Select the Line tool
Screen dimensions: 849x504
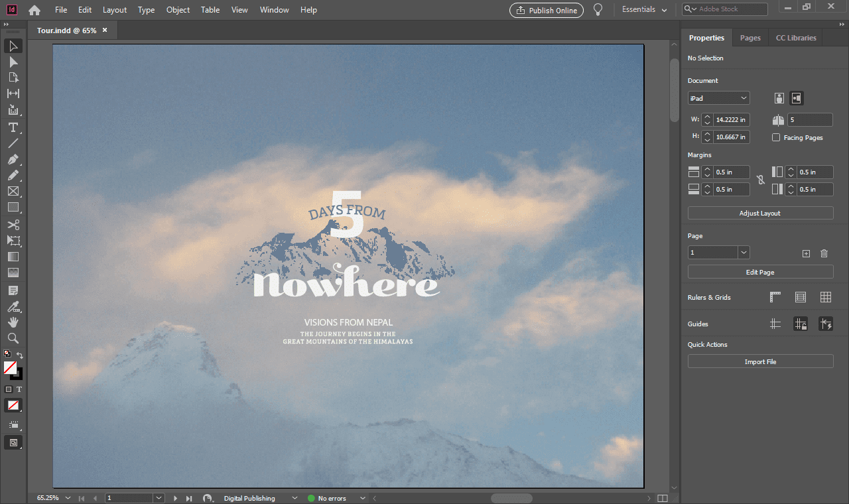coord(13,143)
